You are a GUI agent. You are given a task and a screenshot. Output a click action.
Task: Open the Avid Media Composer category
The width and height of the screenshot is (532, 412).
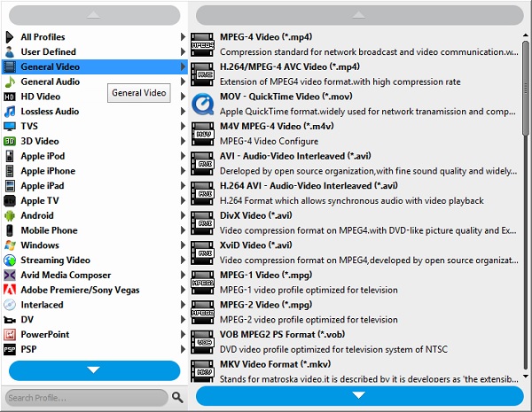pyautogui.click(x=95, y=275)
